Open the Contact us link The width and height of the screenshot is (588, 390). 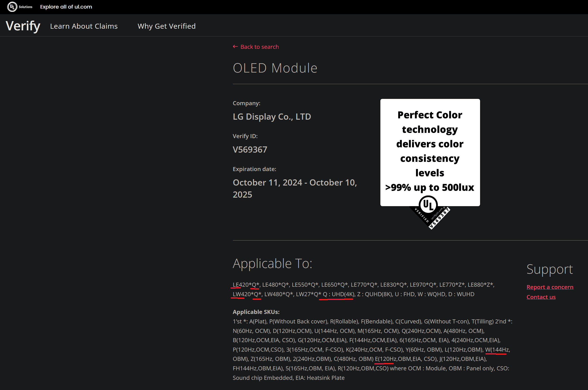[x=541, y=297]
